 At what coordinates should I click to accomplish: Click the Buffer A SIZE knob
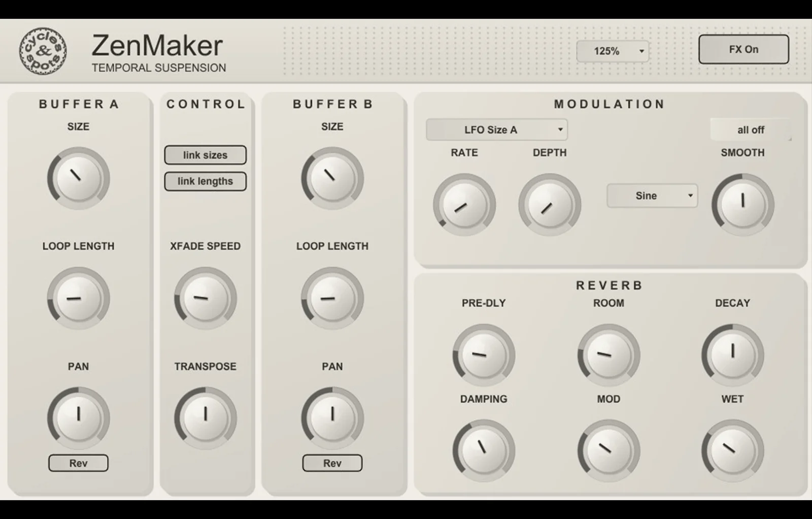[78, 178]
